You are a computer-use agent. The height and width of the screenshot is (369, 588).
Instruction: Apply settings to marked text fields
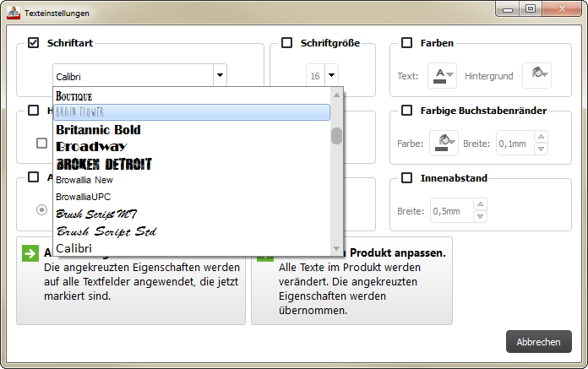coord(131,280)
